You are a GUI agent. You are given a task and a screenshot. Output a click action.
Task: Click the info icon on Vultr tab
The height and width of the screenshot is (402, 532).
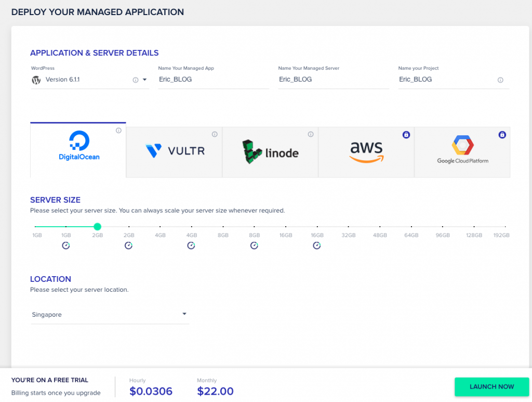[x=215, y=134]
